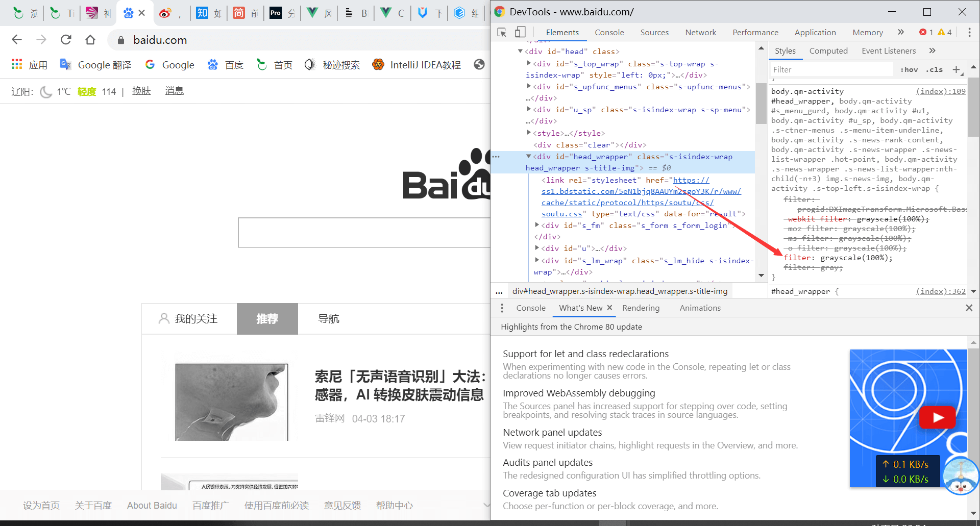Switch to the Performance panel

pos(755,32)
